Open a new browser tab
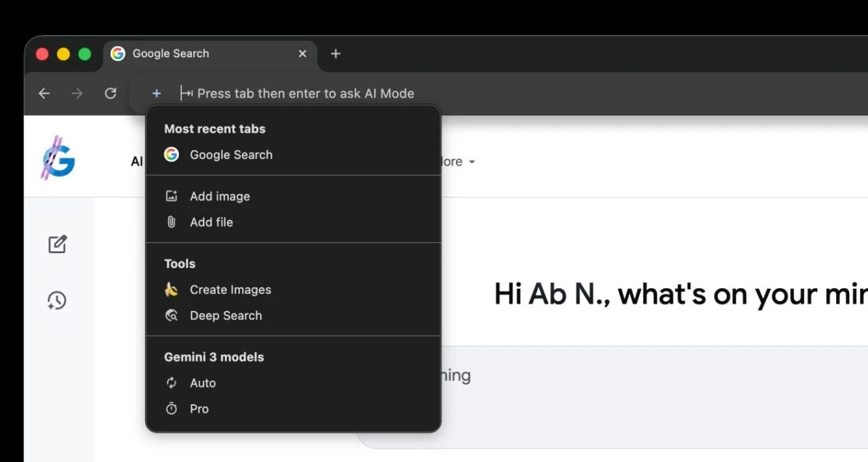Viewport: 868px width, 462px height. (x=335, y=54)
